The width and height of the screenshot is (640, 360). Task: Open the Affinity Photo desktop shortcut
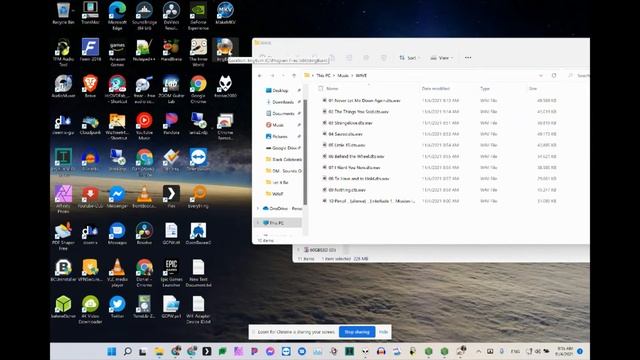(x=63, y=200)
